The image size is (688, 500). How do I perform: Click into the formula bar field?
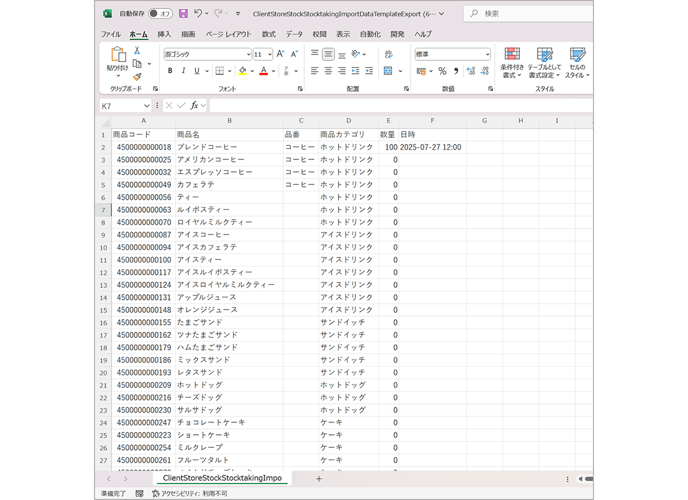click(x=401, y=106)
